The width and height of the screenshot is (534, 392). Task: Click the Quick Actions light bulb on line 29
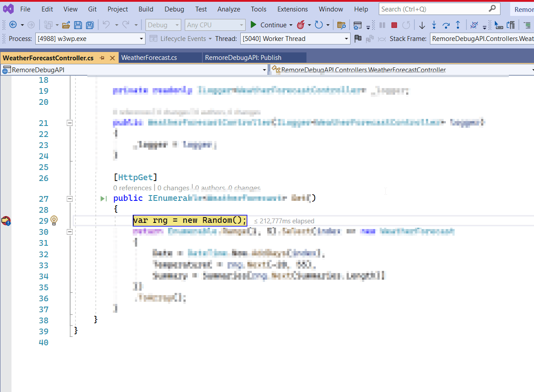[x=54, y=220]
